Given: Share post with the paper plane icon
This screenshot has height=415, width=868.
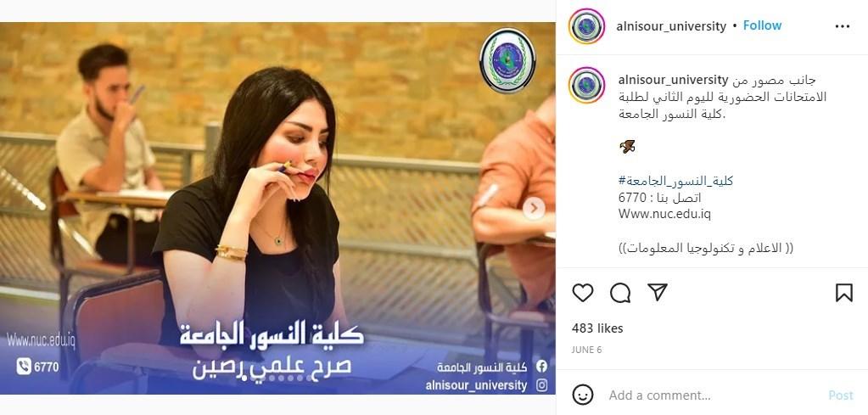Looking at the screenshot, I should [x=657, y=292].
